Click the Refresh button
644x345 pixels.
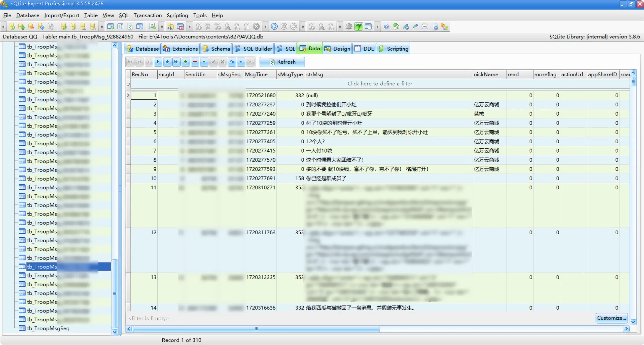(x=282, y=62)
